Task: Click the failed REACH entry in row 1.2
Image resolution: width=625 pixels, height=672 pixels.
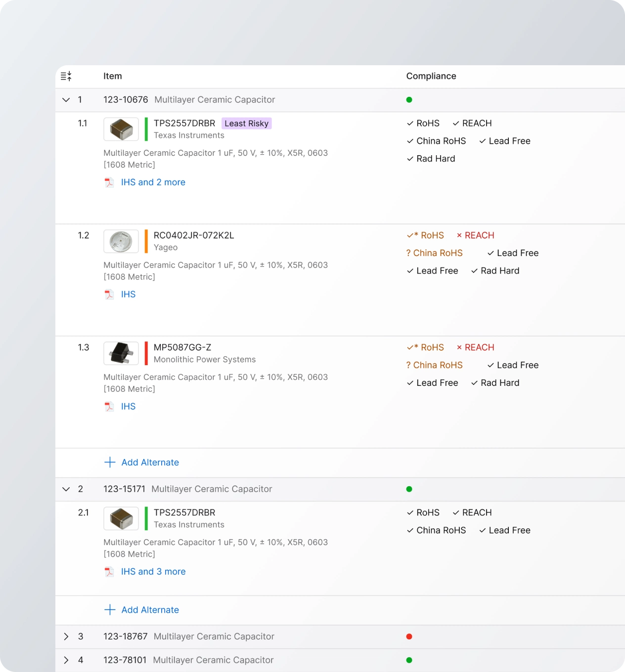Action: 475,236
